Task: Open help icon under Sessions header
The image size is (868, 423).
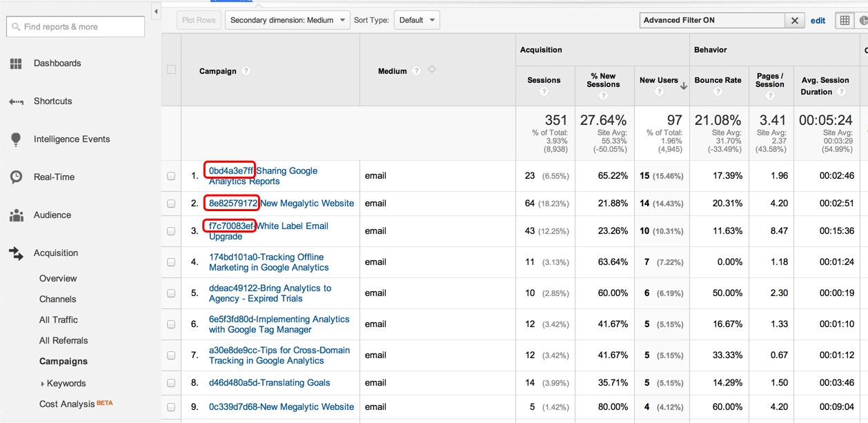Action: pos(544,92)
